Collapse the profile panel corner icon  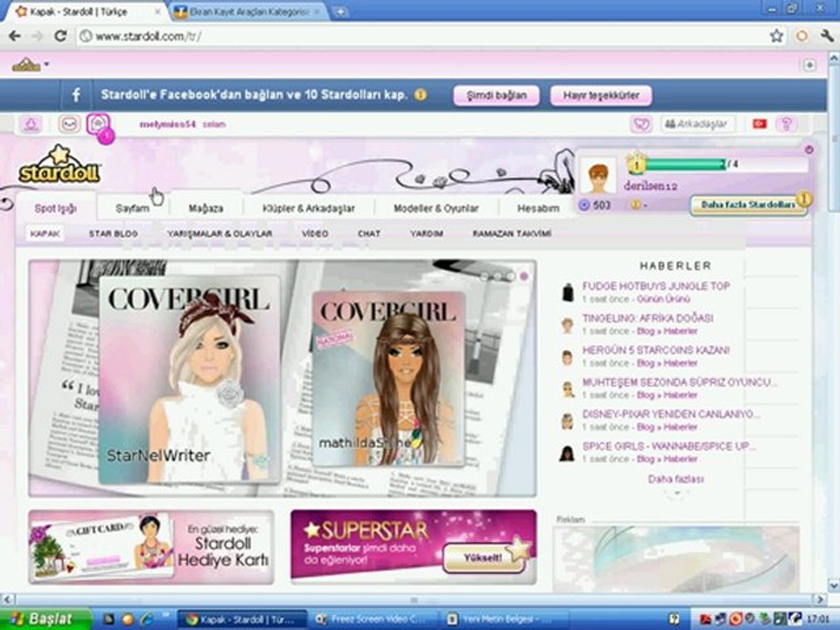[808, 150]
